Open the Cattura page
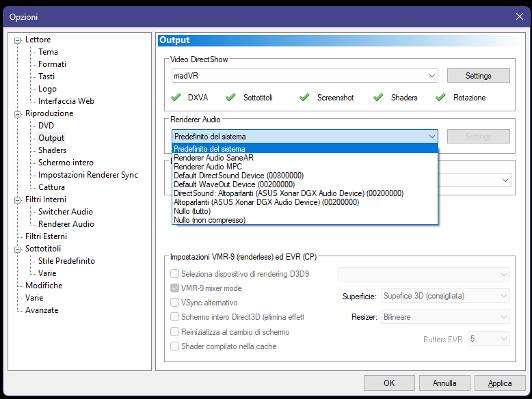This screenshot has height=399, width=532. click(x=51, y=187)
